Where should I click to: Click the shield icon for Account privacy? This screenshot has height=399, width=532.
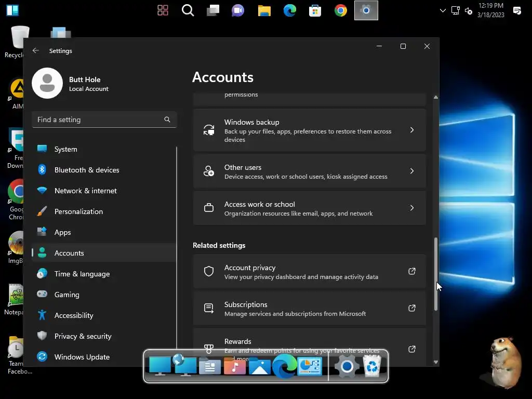coord(209,271)
